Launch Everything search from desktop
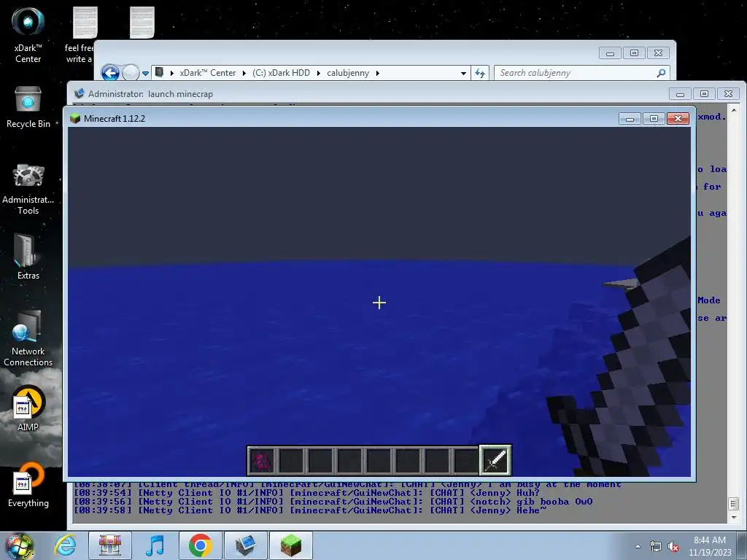This screenshot has width=747, height=560. coord(28,485)
